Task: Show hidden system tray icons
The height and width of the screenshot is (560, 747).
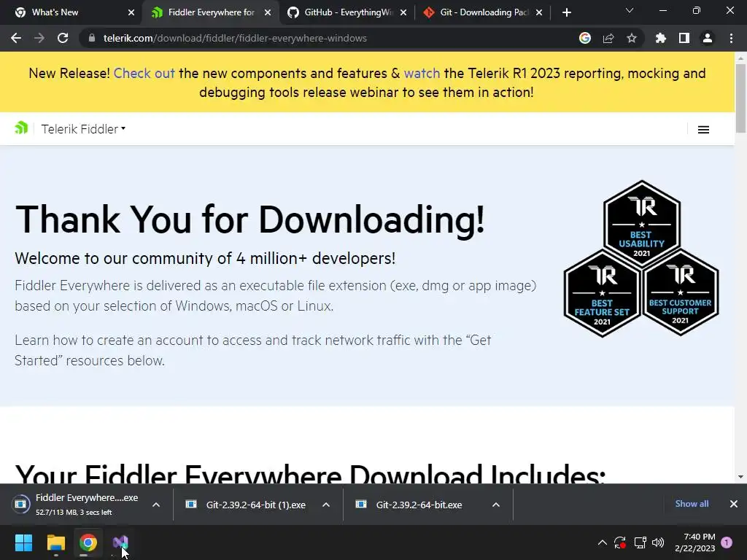Action: coord(602,542)
